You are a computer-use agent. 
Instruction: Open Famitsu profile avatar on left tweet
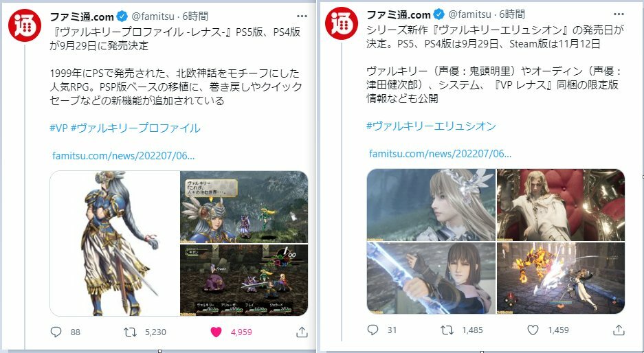[25, 25]
